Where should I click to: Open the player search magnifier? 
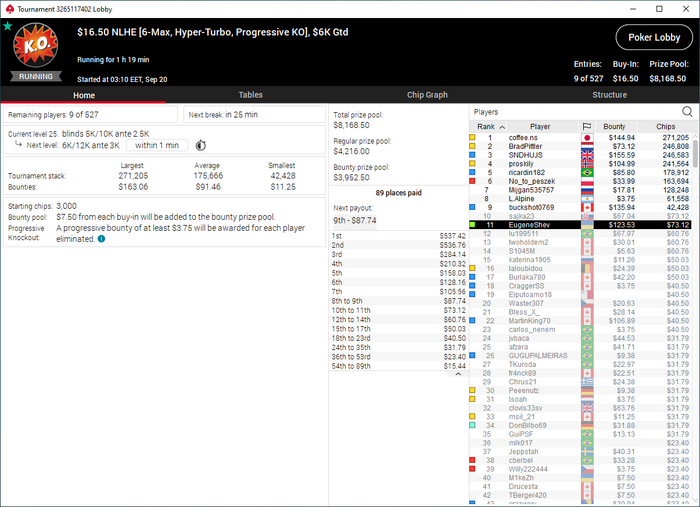coord(687,112)
